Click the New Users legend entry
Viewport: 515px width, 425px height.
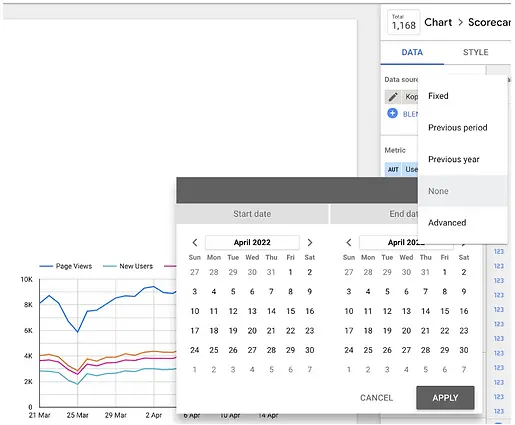click(128, 266)
